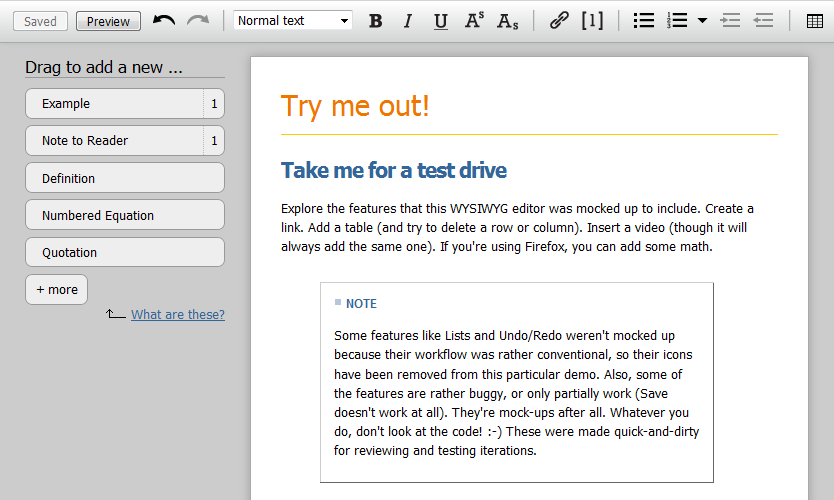Increase the paragraph indent
This screenshot has height=500, width=834.
[730, 21]
